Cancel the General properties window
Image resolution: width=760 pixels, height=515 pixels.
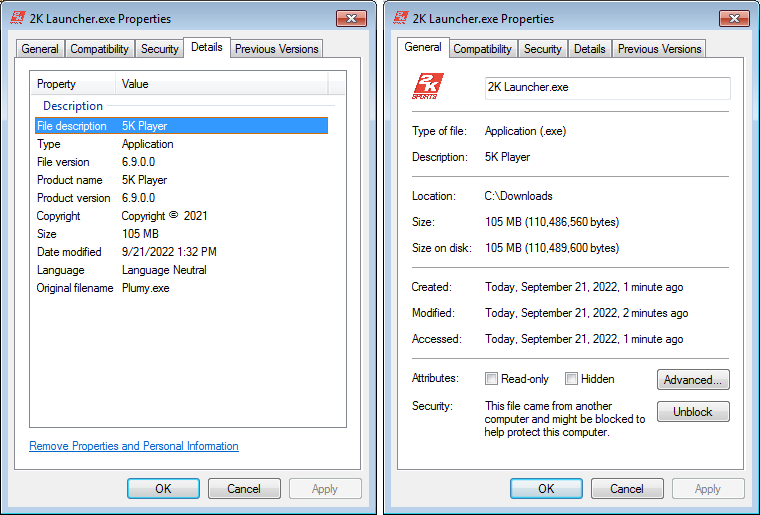click(627, 489)
